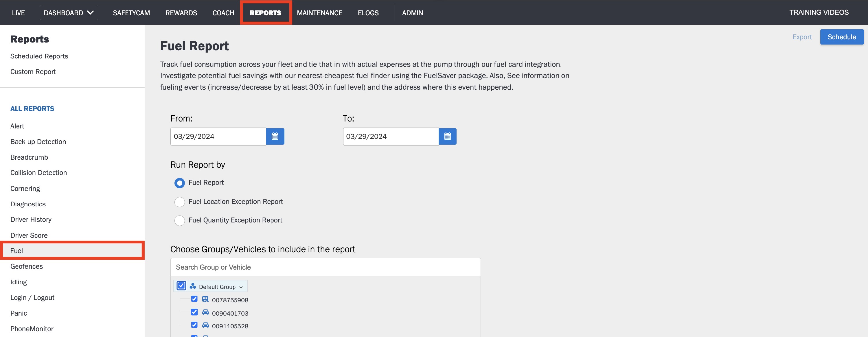
Task: Click the From date input field
Action: point(218,137)
